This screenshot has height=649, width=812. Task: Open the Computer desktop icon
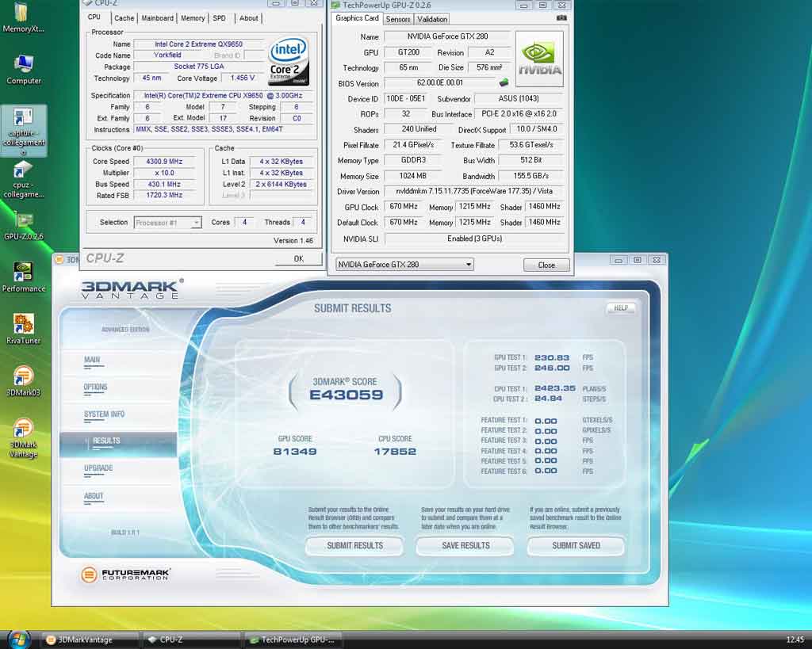pyautogui.click(x=23, y=70)
